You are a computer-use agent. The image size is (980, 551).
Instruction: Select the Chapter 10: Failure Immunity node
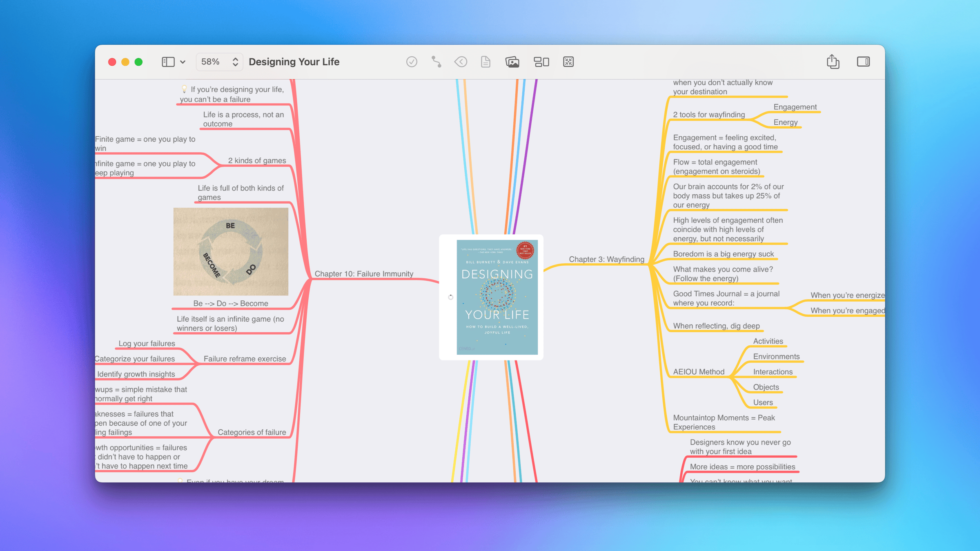(x=364, y=274)
